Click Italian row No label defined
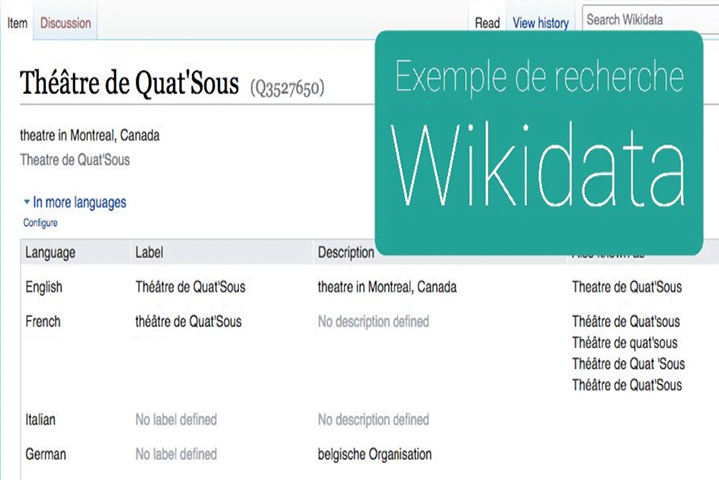Viewport: 719px width, 480px height. 176,419
